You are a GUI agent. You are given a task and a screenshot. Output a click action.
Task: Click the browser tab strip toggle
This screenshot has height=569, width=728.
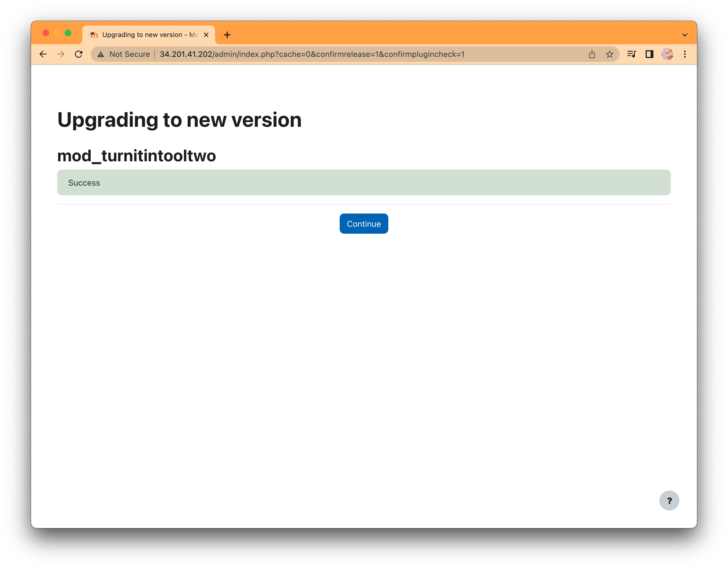[x=685, y=34]
